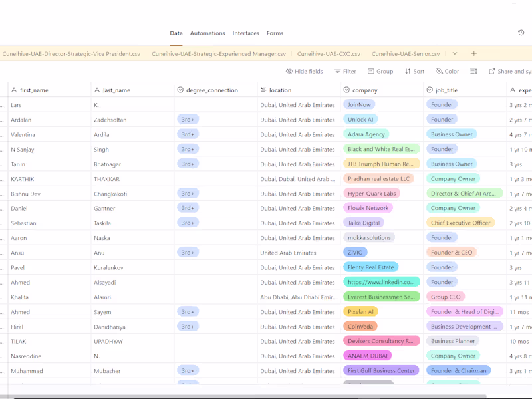
Task: Open Hide fields menu
Action: pos(305,71)
